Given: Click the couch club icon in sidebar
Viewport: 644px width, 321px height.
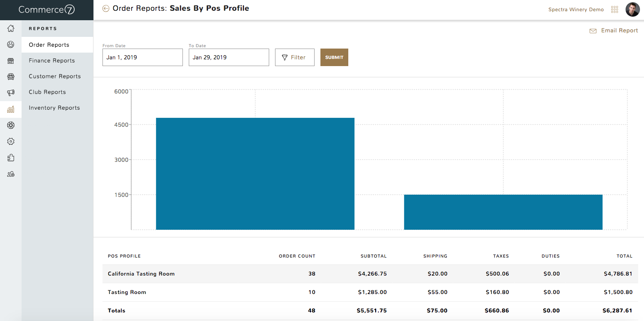Looking at the screenshot, I should point(11,76).
